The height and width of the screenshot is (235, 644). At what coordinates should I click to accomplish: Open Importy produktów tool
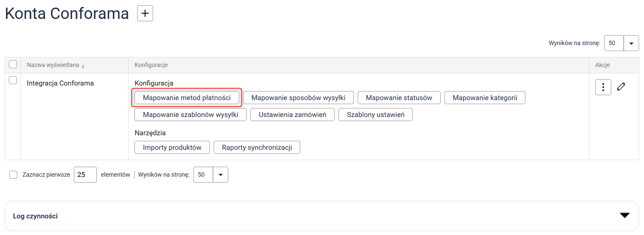click(x=172, y=147)
